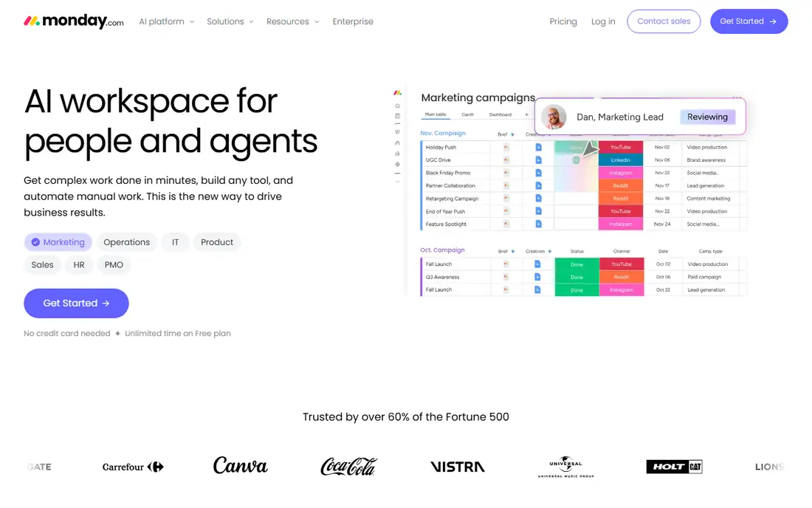
Task: Collapse the Nov. Campaign group
Action: click(x=443, y=133)
